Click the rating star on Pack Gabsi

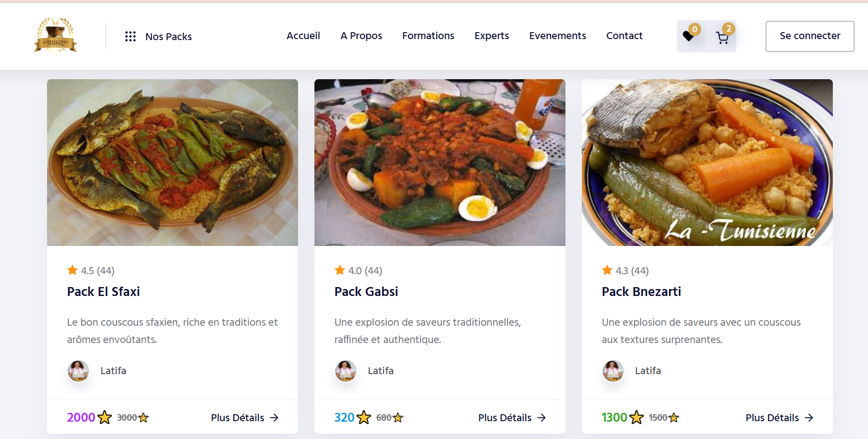point(340,270)
